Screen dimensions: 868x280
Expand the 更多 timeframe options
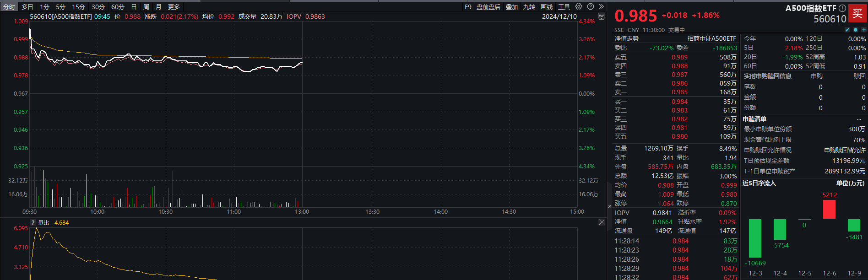pos(174,7)
